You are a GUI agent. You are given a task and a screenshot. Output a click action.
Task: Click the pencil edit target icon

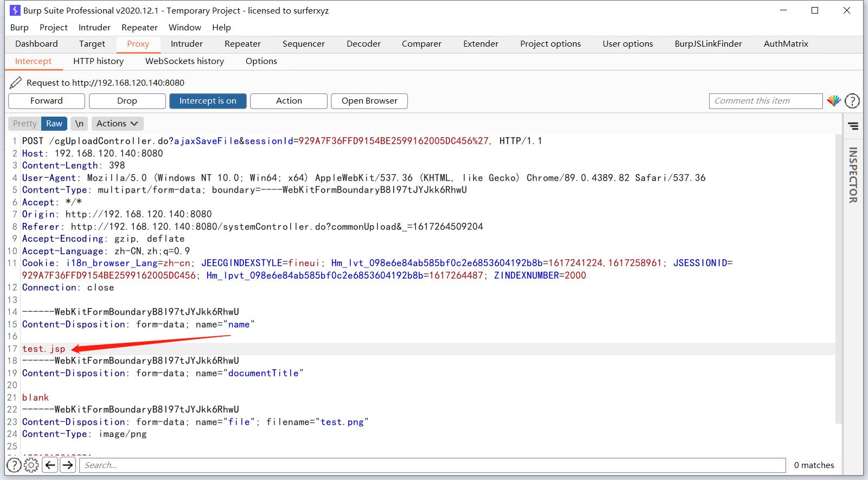click(16, 82)
